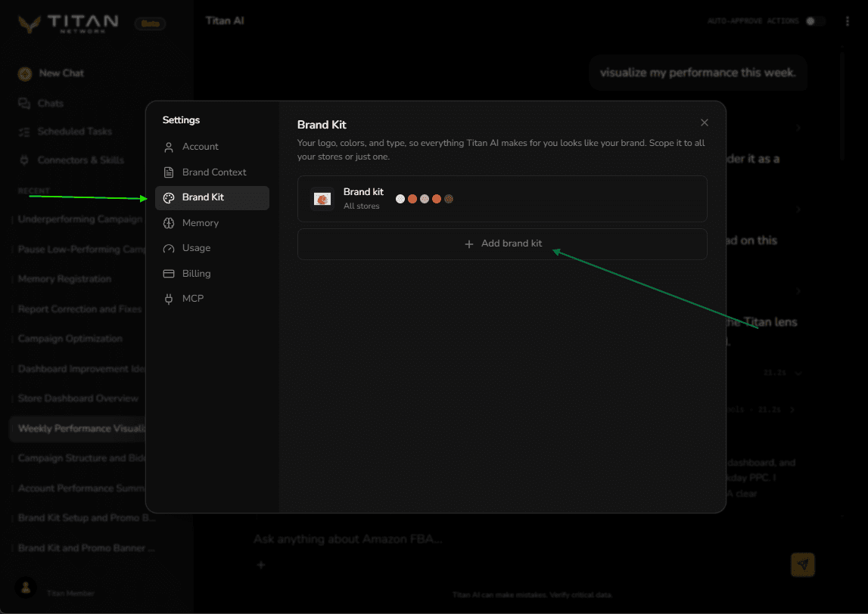
Task: Click the MCP plug icon
Action: [169, 299]
